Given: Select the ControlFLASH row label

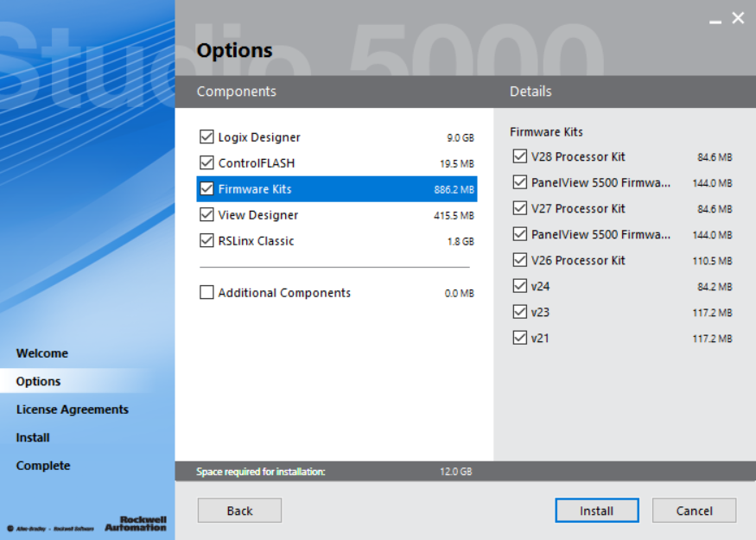Looking at the screenshot, I should coord(257,163).
